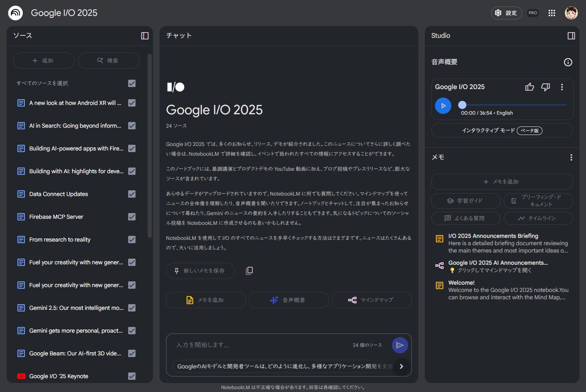Click the NotebookLM logo icon

point(15,13)
